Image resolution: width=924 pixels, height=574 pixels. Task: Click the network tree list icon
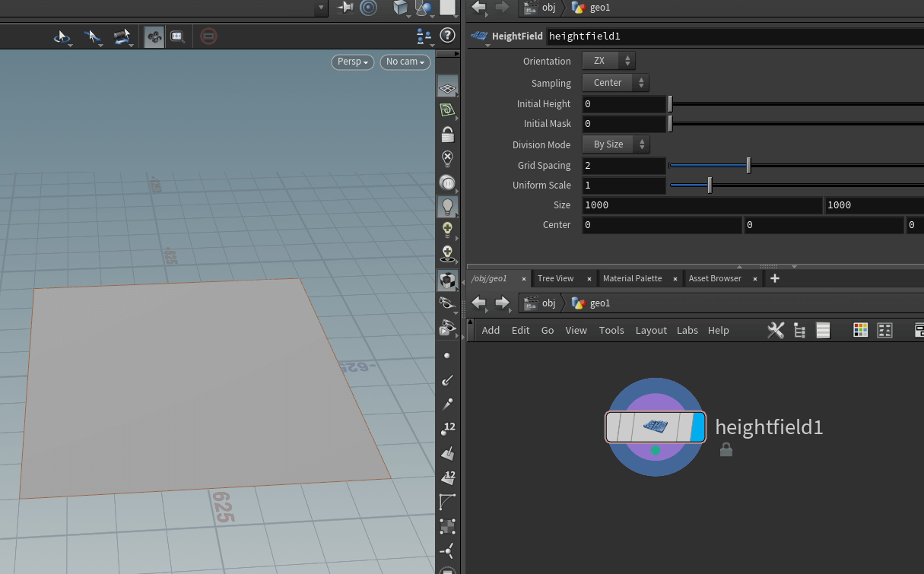799,330
